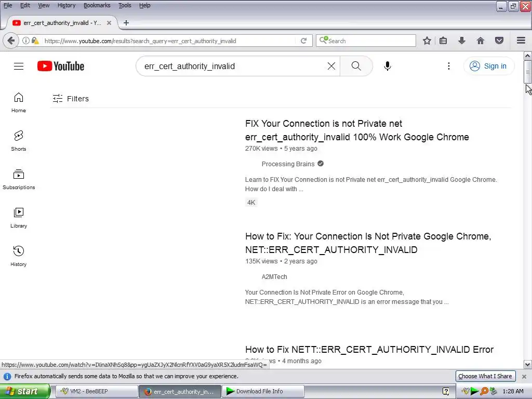The image size is (532, 399).
Task: Select the err_cert_authority_invalid browser tab
Action: point(61,23)
